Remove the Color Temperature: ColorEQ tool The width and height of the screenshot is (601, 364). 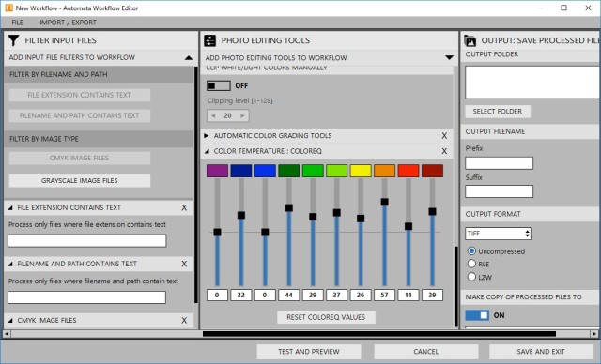coord(444,151)
